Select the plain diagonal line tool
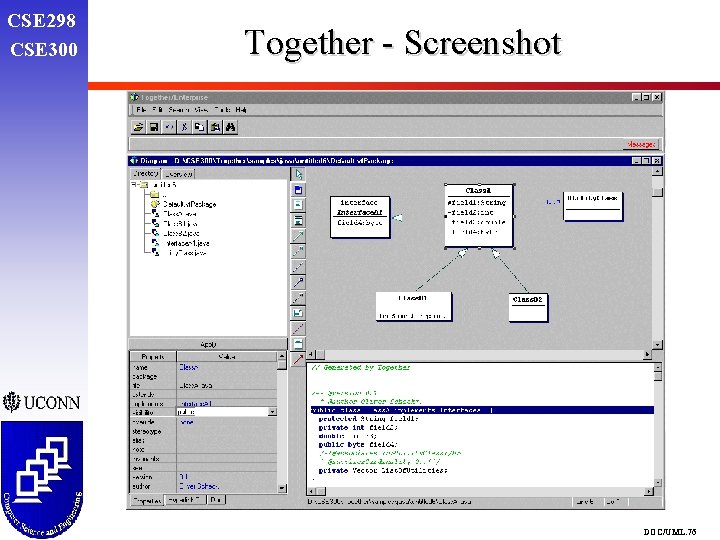 (x=298, y=267)
